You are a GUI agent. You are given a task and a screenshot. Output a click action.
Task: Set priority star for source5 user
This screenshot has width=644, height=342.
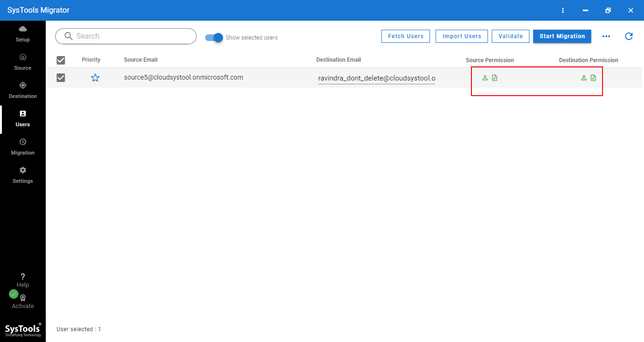(95, 78)
